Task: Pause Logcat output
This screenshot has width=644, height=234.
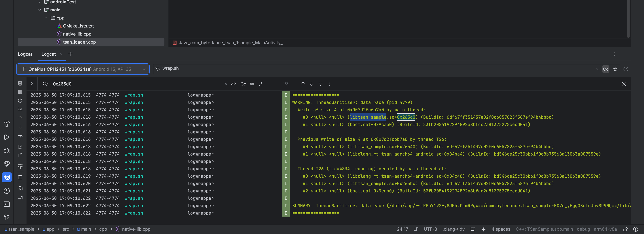Action: pos(20,92)
